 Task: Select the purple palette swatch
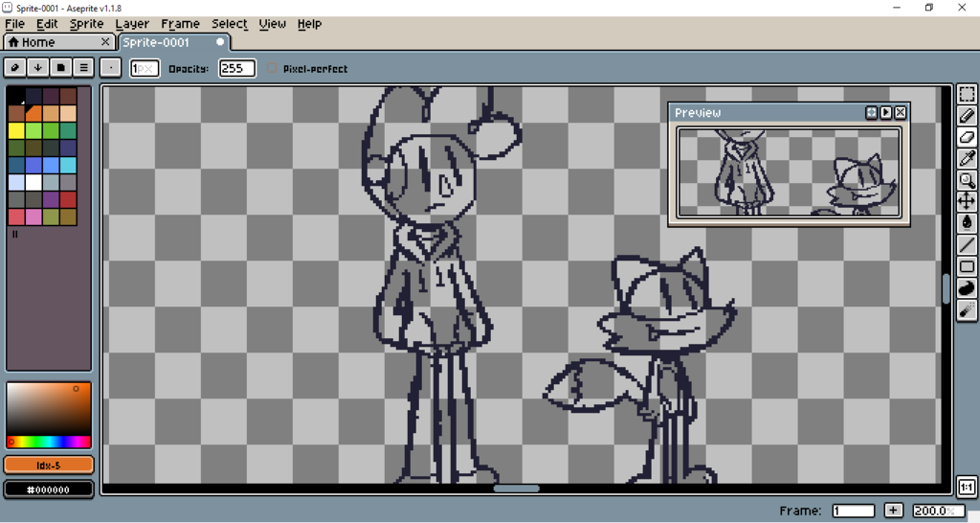pyautogui.click(x=51, y=199)
